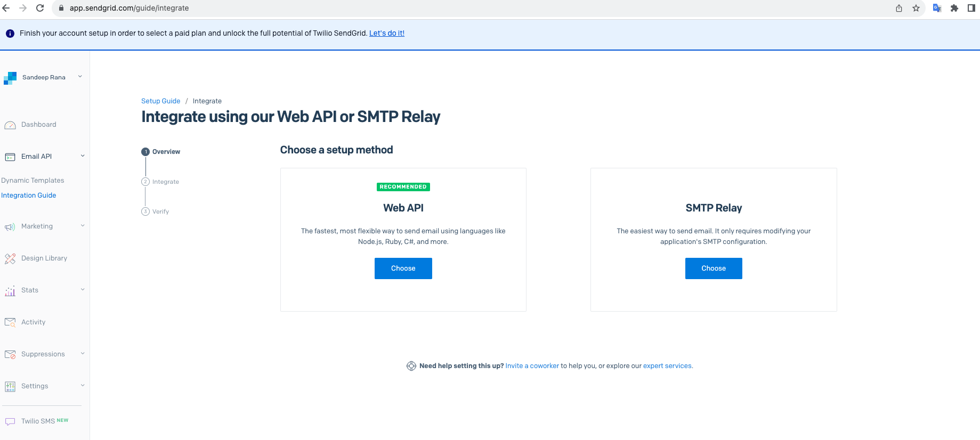Click the share page icon
This screenshot has width=980, height=440.
[899, 8]
